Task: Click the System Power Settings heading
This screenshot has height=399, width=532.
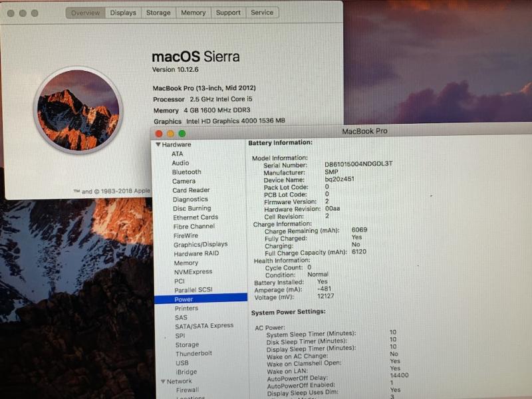Action: coord(289,312)
